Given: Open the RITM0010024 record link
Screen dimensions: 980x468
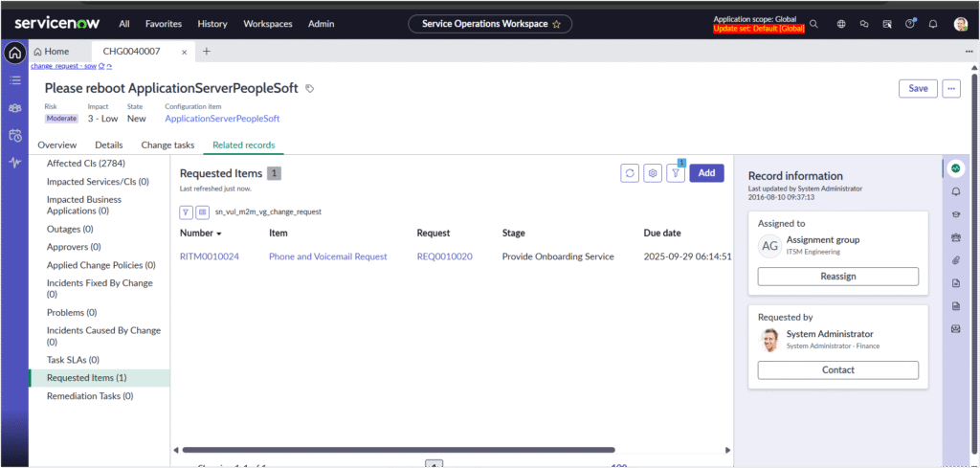Looking at the screenshot, I should [209, 256].
